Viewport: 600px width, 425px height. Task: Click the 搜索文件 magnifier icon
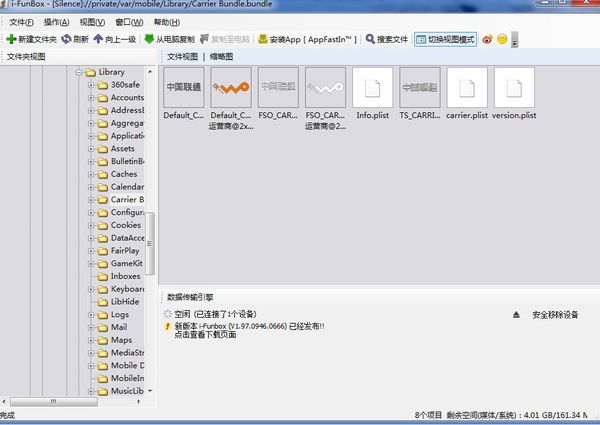point(370,39)
